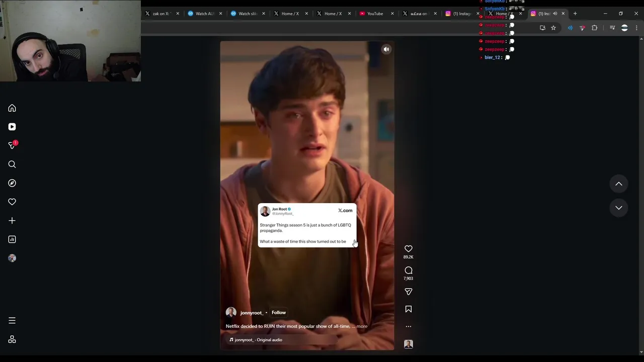Click the embedded Jon Root tweet card in the reel

tap(307, 225)
